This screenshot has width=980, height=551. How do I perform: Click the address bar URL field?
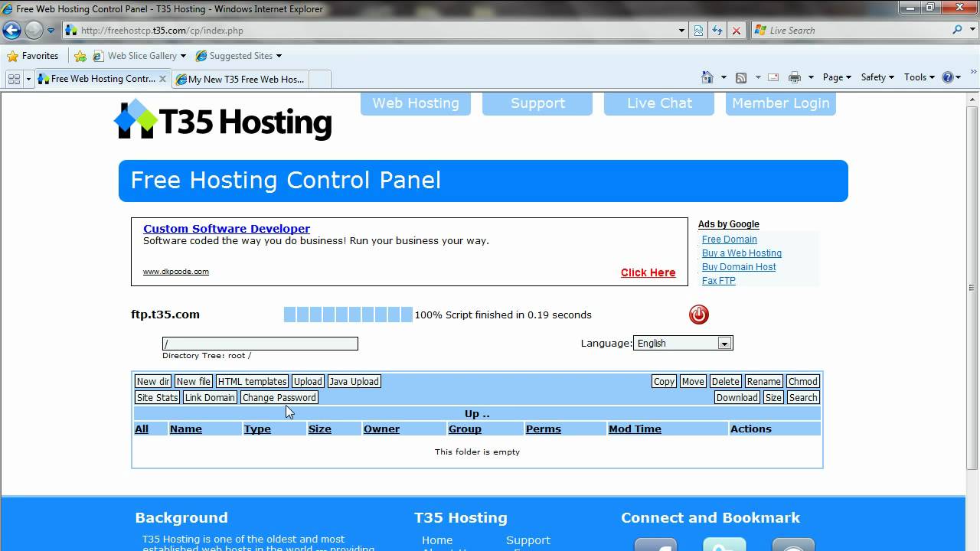(372, 31)
